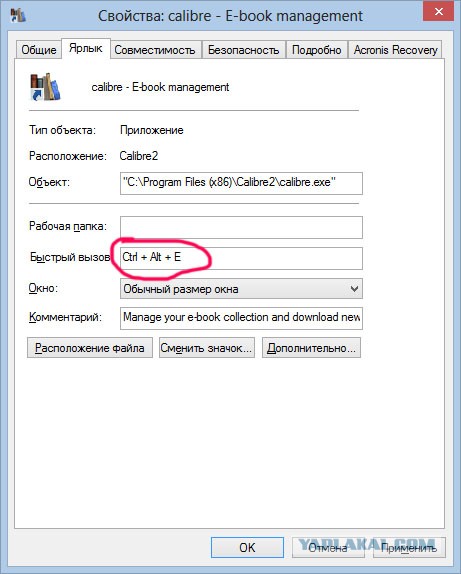Click the Приложение object type text
The width and height of the screenshot is (461, 574).
point(152,130)
